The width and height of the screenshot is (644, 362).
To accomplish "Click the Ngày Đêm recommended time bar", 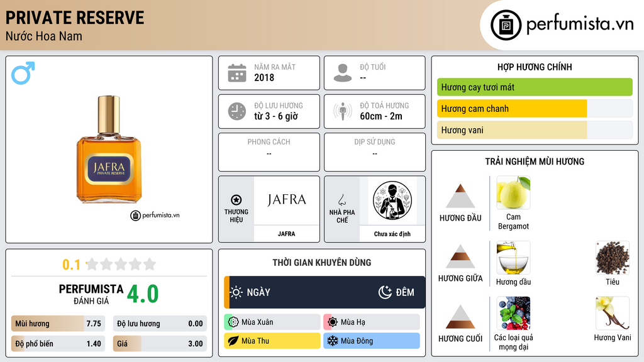I will click(325, 292).
